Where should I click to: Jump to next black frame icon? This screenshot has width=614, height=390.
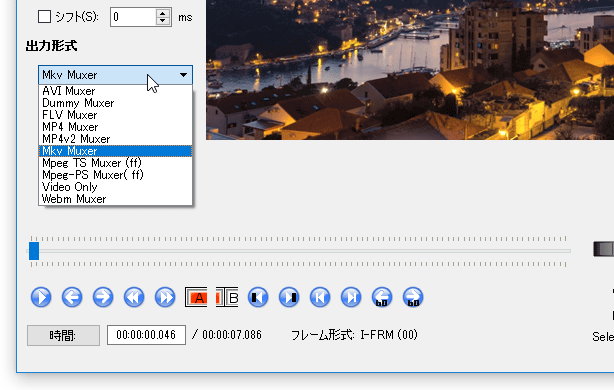[289, 297]
